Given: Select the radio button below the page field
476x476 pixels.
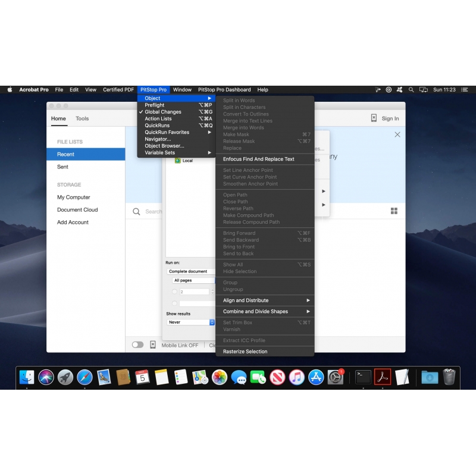Looking at the screenshot, I should (174, 303).
